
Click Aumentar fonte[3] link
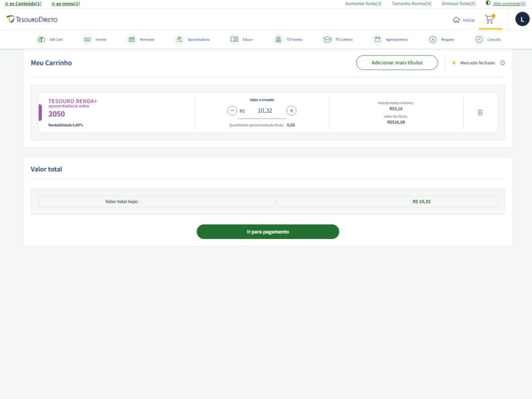click(363, 4)
